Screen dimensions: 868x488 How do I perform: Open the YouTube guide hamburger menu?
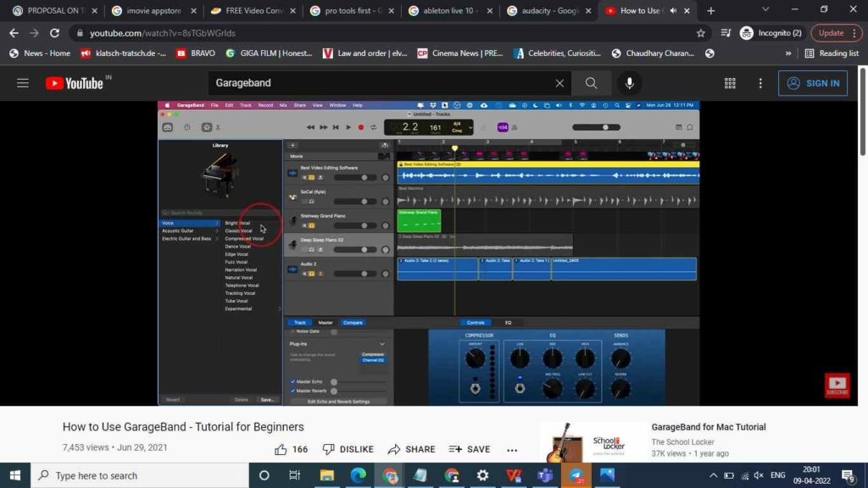coord(23,83)
